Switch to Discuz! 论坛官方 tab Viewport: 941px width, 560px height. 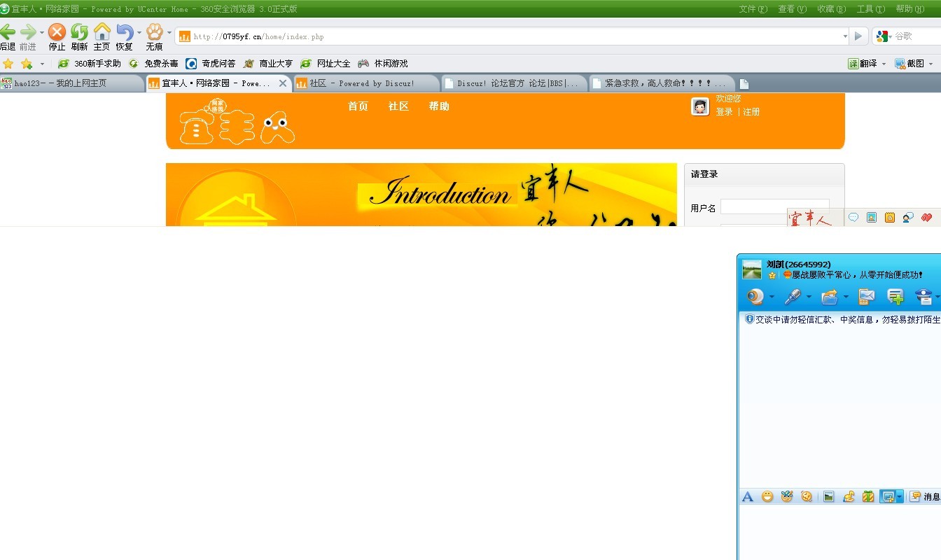[515, 83]
